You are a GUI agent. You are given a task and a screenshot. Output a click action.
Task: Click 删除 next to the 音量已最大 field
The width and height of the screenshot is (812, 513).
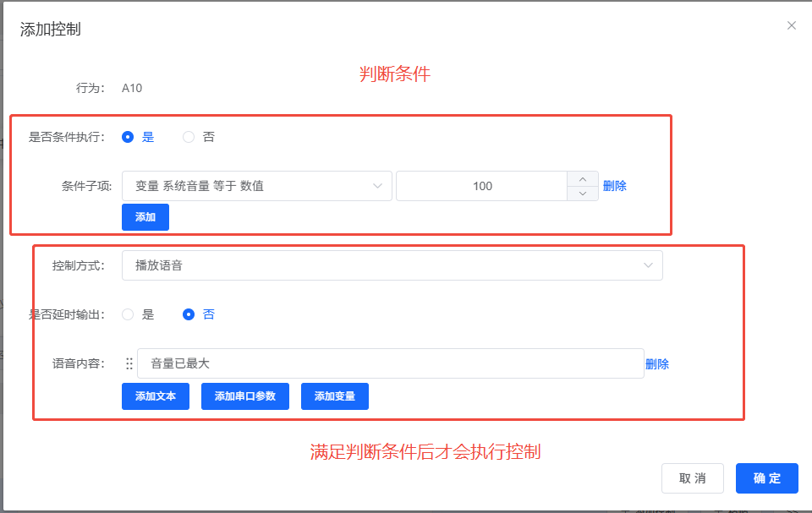coord(657,363)
